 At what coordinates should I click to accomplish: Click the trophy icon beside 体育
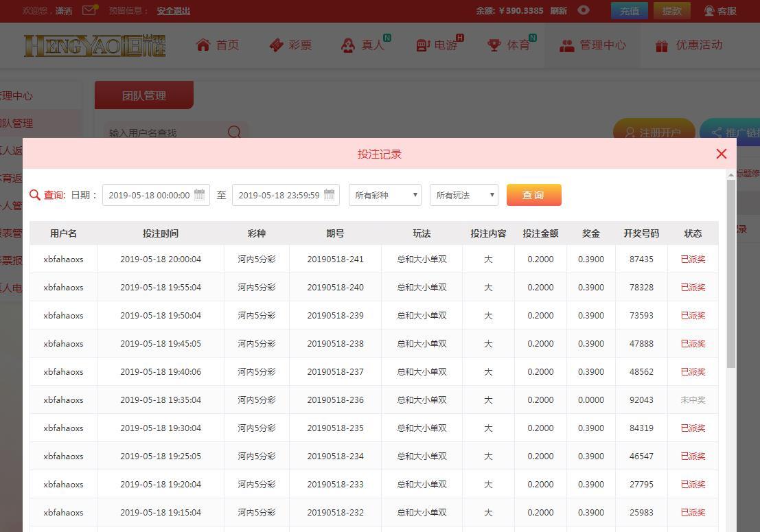[x=494, y=45]
